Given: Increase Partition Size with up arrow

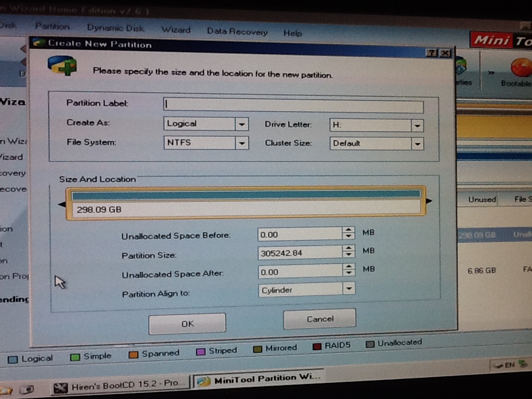Looking at the screenshot, I should pos(349,249).
